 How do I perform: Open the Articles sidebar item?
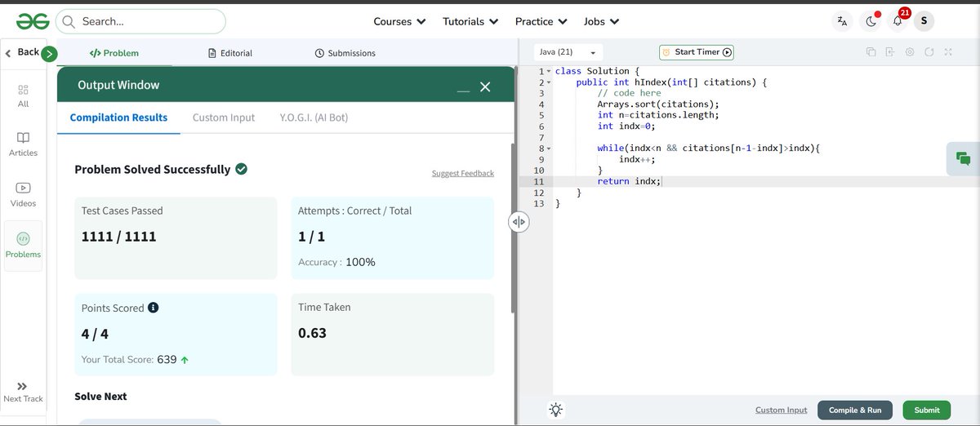(x=23, y=144)
